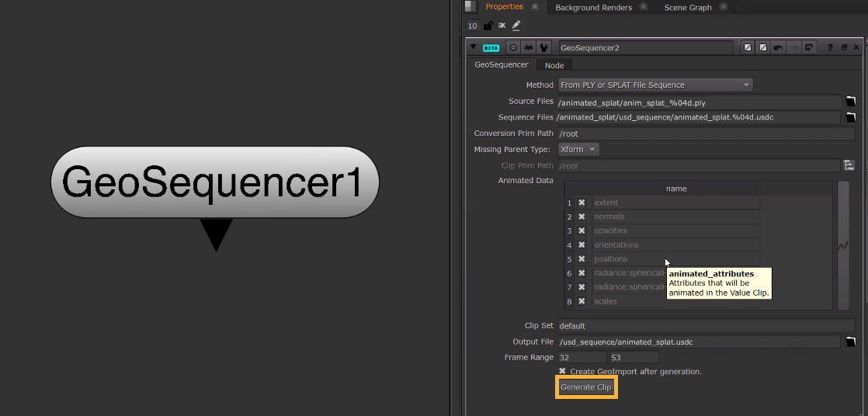This screenshot has width=868, height=416.
Task: Select the GeoSequencer tab
Action: point(502,64)
